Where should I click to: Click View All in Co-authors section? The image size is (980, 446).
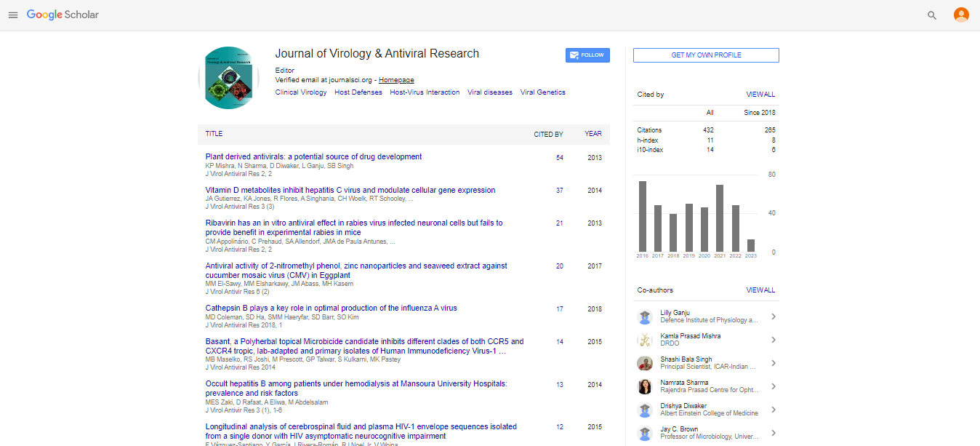pyautogui.click(x=760, y=290)
